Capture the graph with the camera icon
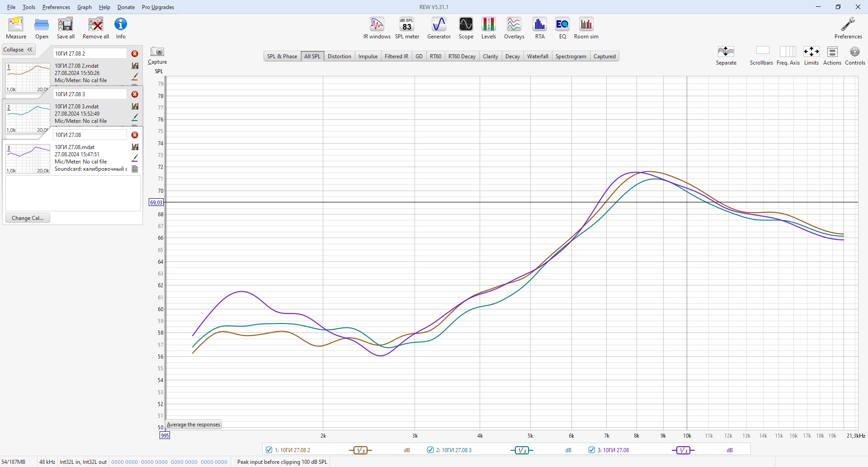The image size is (868, 467). coord(157,56)
